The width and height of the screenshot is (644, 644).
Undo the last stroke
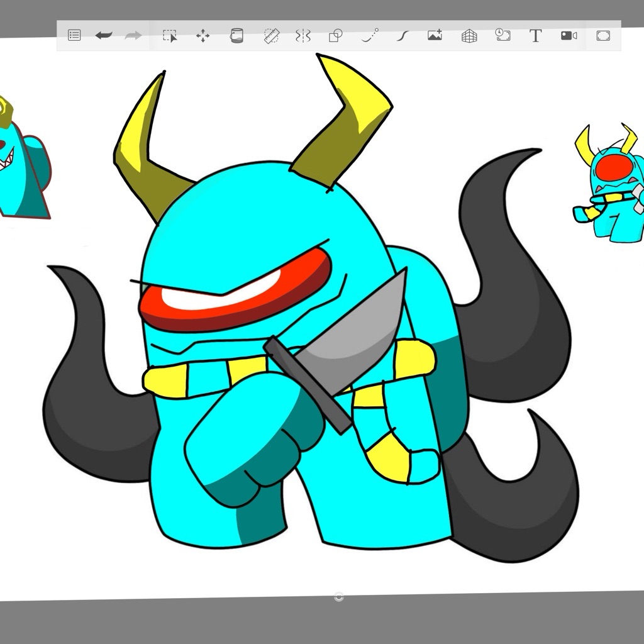pyautogui.click(x=104, y=35)
